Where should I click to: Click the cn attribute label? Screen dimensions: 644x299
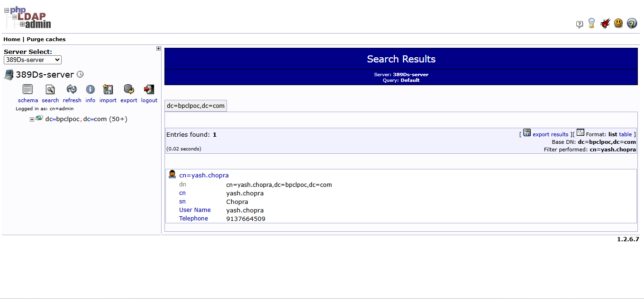pos(182,193)
